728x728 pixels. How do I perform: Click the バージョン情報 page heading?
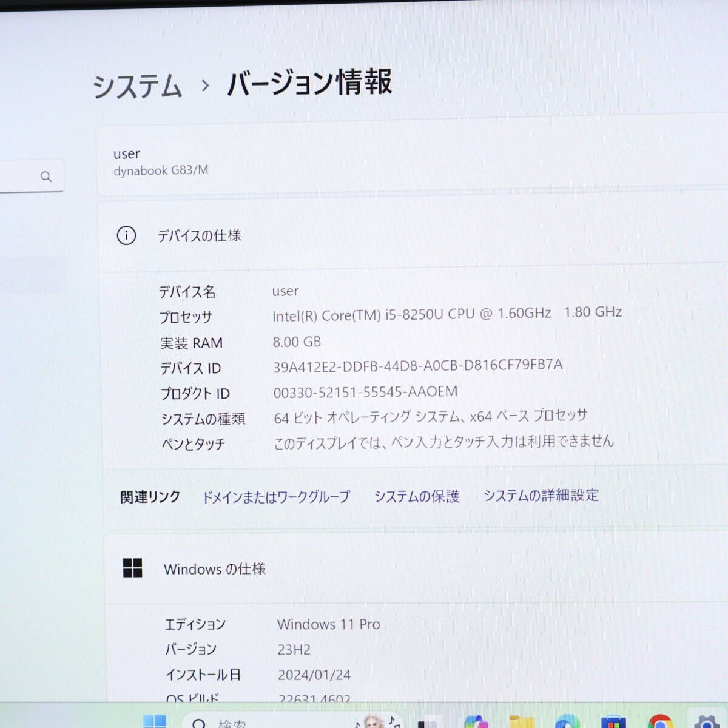tap(310, 83)
